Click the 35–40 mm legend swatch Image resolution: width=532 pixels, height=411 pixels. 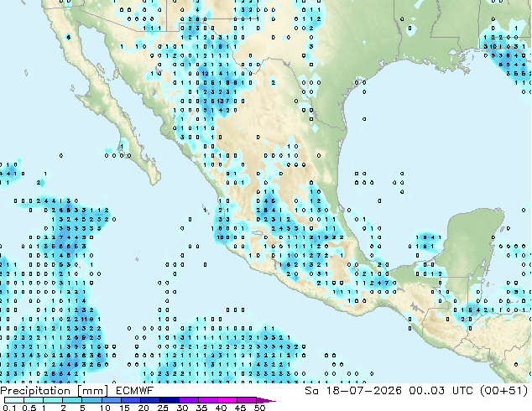(x=208, y=400)
